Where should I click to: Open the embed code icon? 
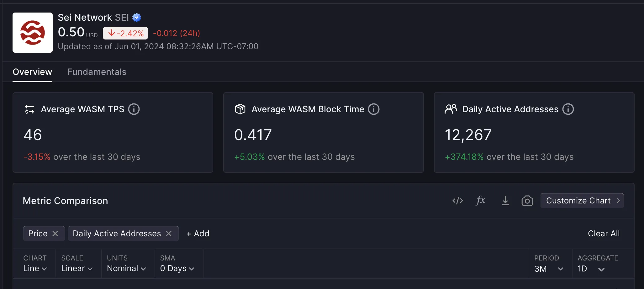click(458, 201)
